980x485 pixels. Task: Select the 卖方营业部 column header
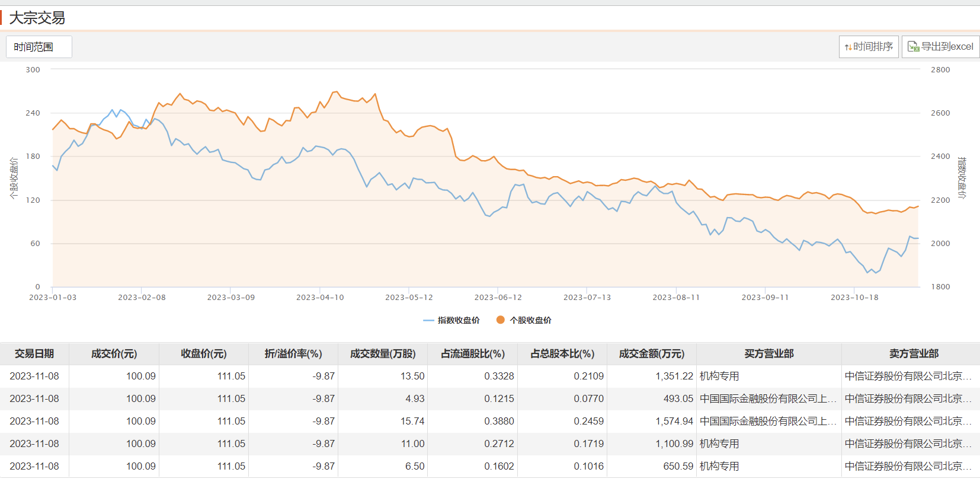point(914,354)
